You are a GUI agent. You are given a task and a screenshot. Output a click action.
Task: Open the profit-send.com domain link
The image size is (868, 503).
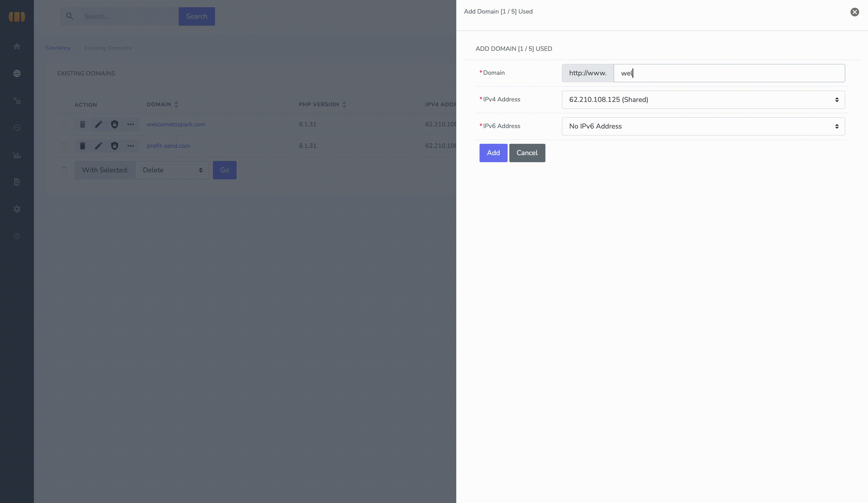pyautogui.click(x=168, y=146)
